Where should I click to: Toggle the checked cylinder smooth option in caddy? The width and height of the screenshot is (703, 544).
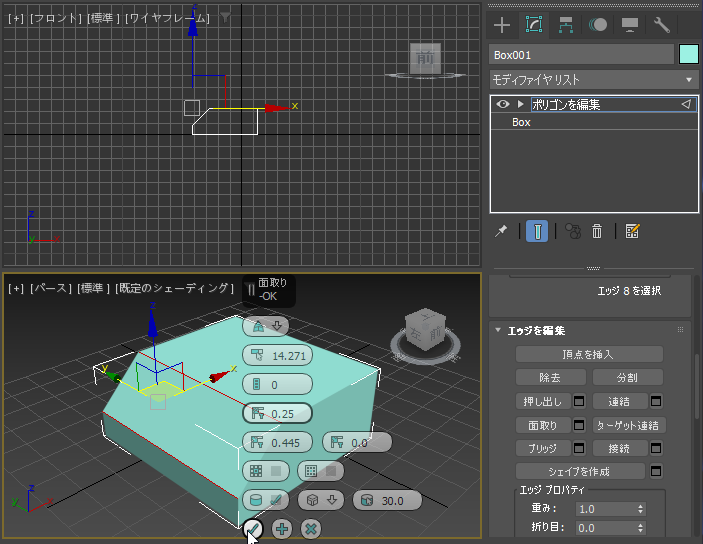pyautogui.click(x=266, y=500)
